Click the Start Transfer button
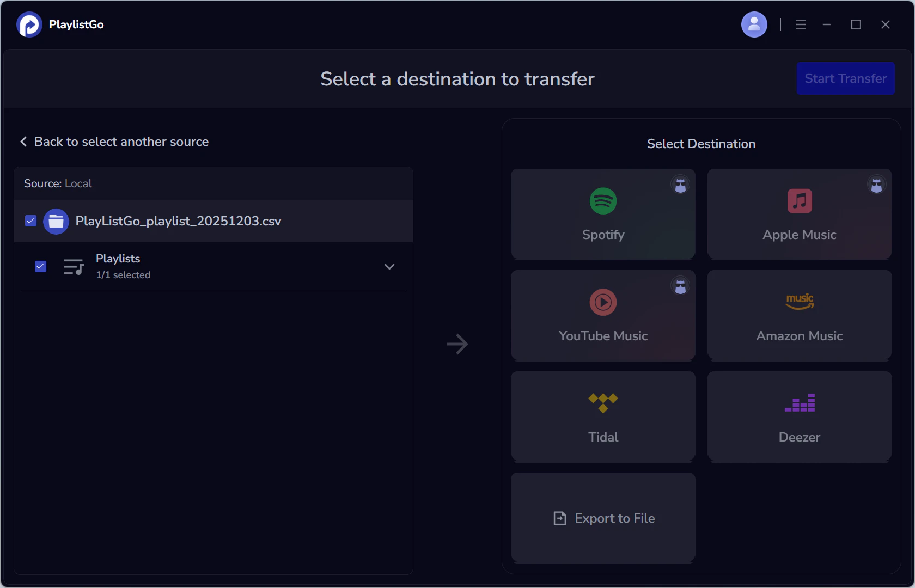The height and width of the screenshot is (588, 915). tap(845, 78)
